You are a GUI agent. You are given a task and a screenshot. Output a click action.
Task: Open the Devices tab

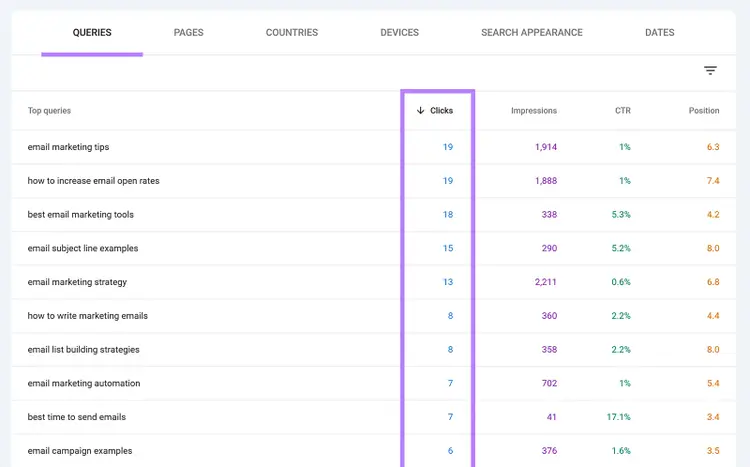coord(399,33)
